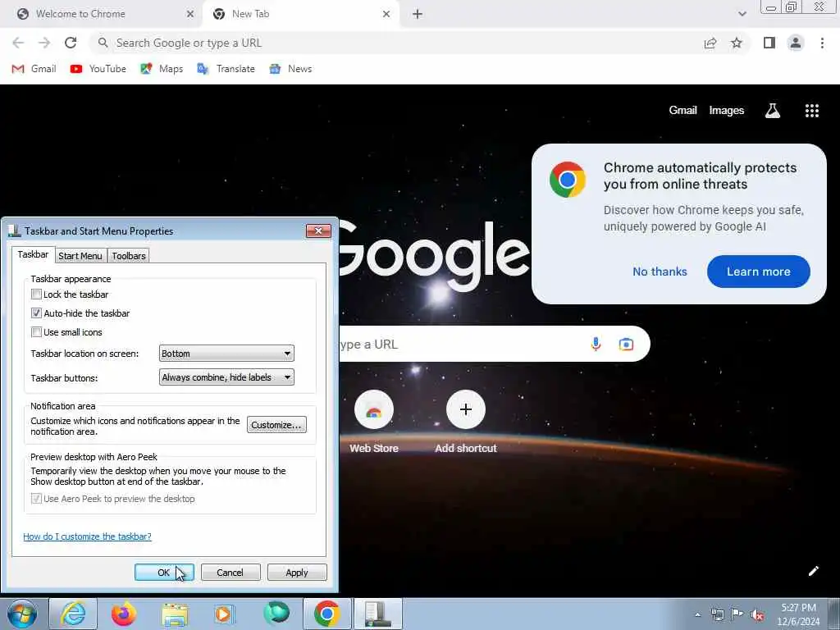
Task: Open the green globe app on taskbar
Action: pos(276,614)
